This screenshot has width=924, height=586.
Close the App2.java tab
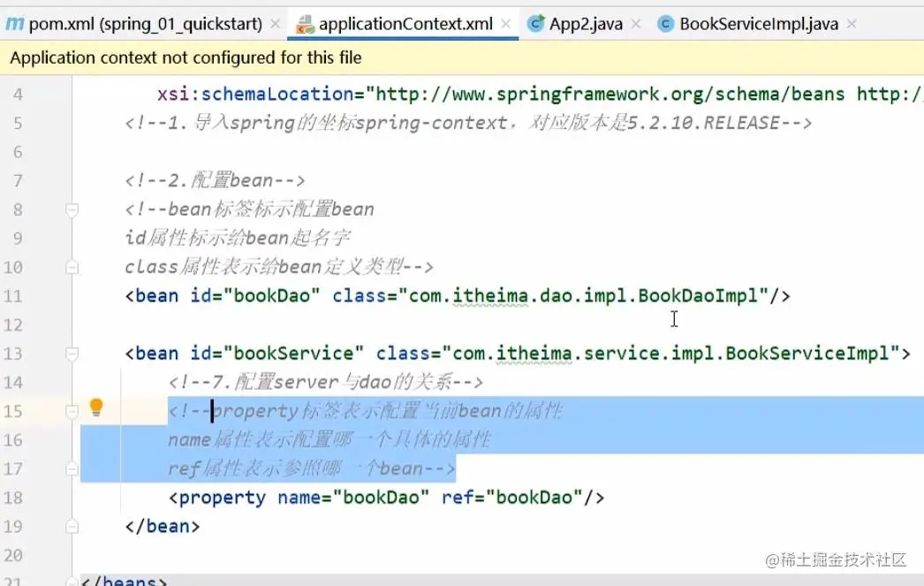point(636,24)
